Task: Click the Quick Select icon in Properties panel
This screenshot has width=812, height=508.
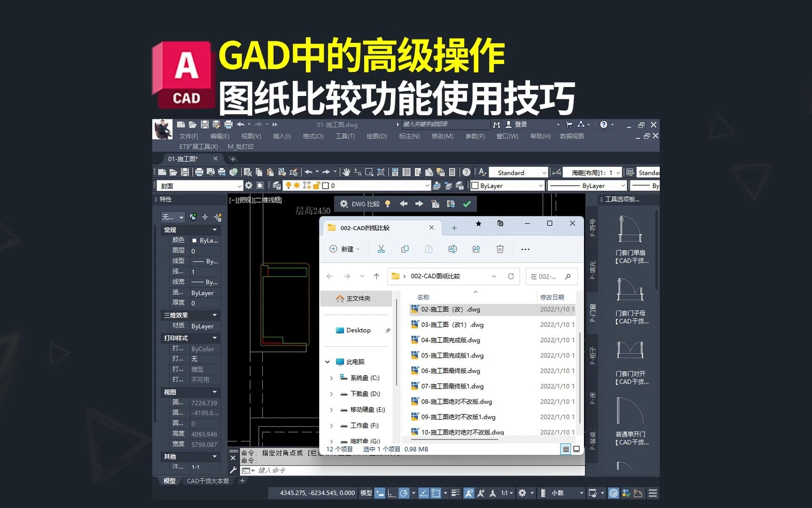Action: [x=218, y=217]
